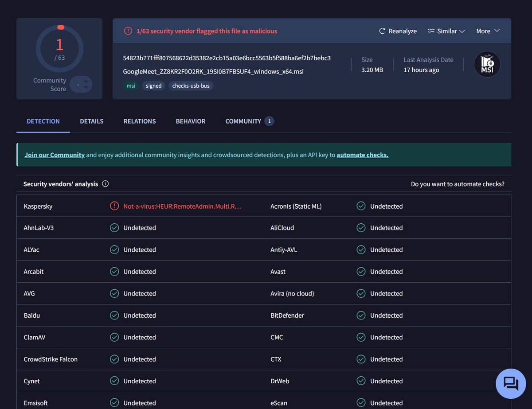This screenshot has width=532, height=409.
Task: Click the Kaspersky Not-a-virus detection result
Action: 182,206
